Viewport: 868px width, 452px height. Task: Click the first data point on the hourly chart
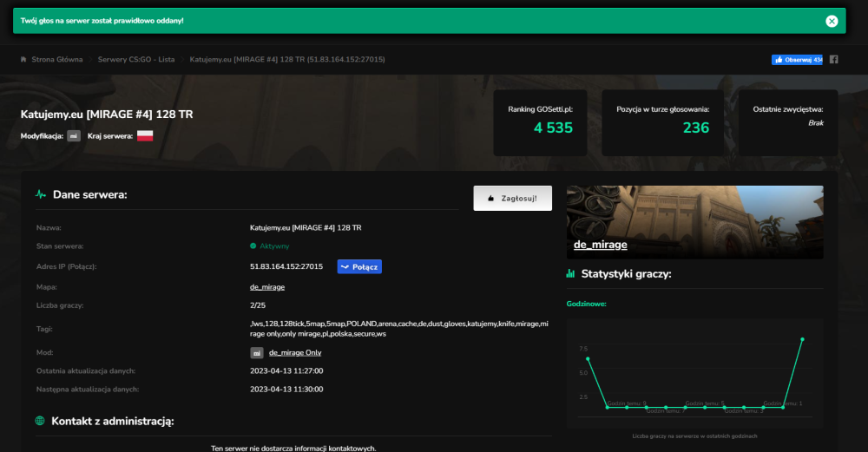click(588, 359)
